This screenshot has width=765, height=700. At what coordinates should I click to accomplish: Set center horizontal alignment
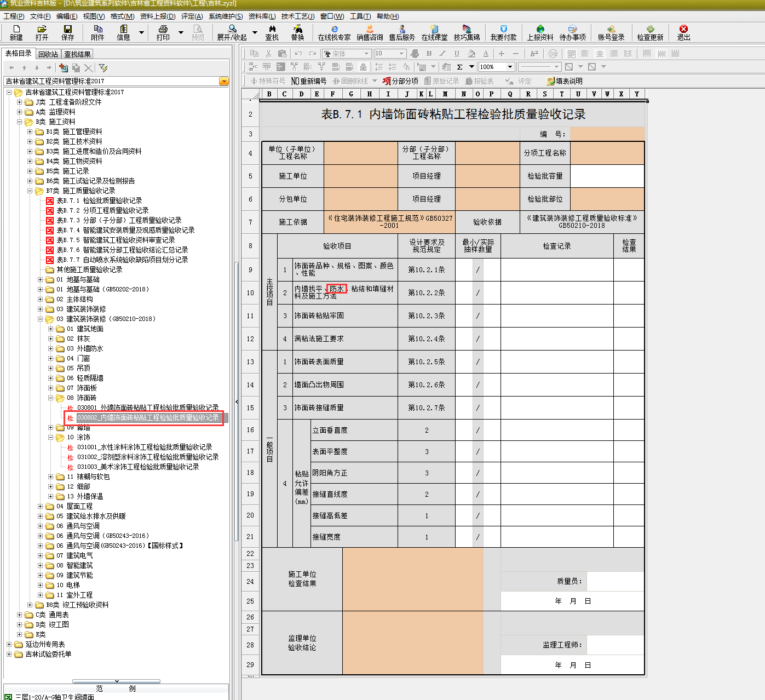pos(600,54)
